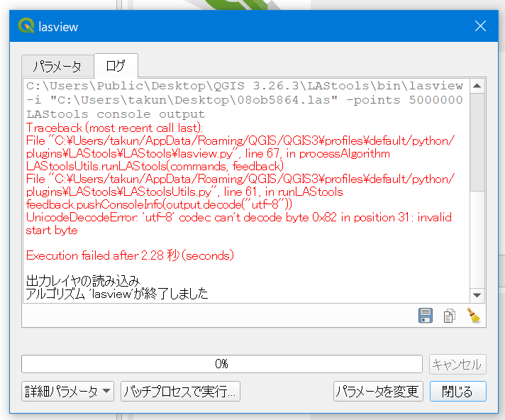Screen dimensions: 505x420
Task: Open the 詳細パラメータ dropdown
Action: pos(67,392)
